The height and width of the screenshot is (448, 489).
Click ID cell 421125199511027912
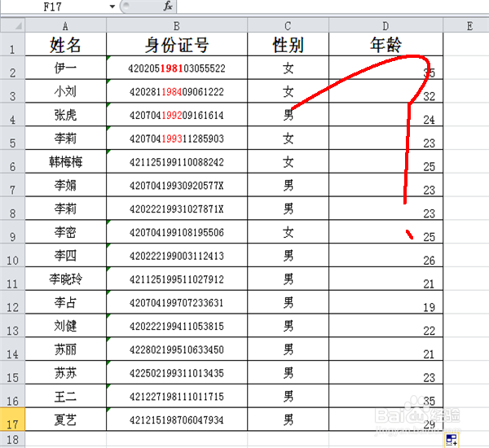(x=177, y=279)
